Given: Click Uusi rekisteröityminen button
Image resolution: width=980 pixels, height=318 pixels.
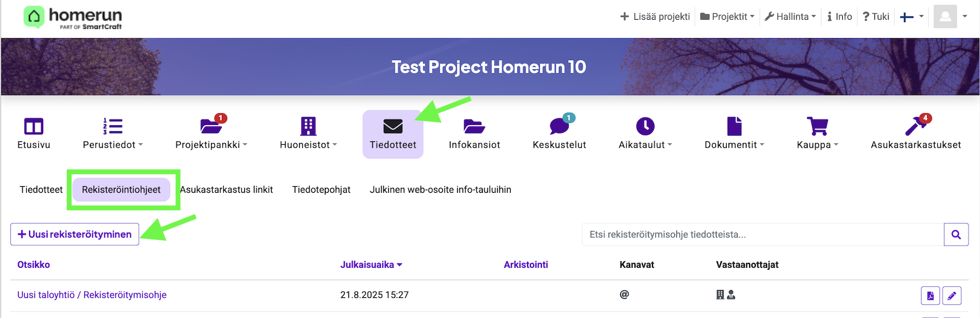Looking at the screenshot, I should point(75,234).
